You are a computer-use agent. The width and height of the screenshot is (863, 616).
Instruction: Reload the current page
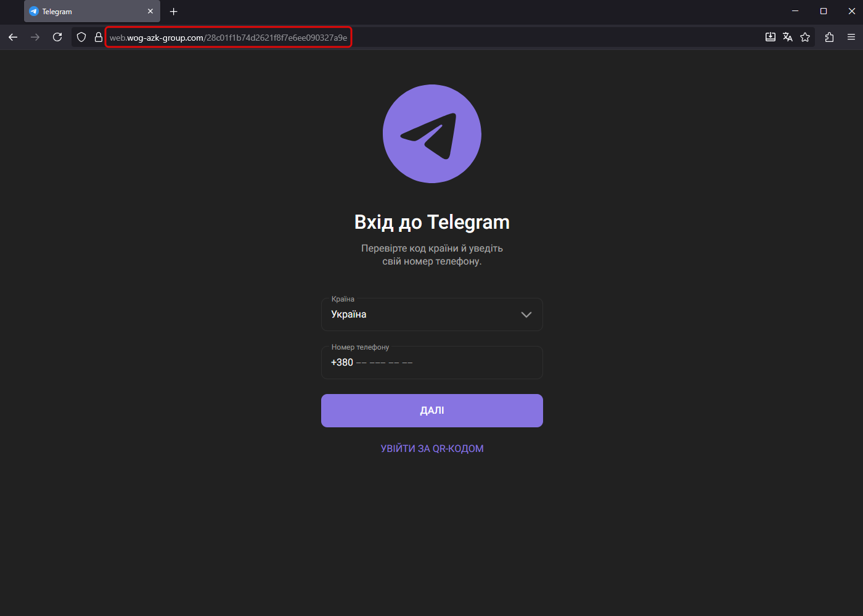click(x=57, y=38)
